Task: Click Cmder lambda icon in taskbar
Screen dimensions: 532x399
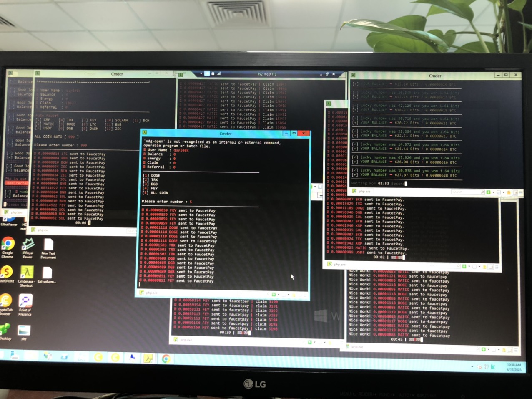Action: [148, 358]
